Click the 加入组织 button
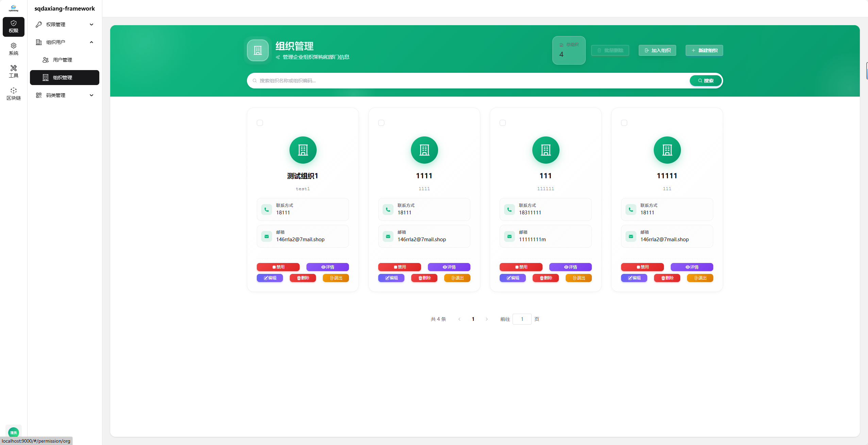The image size is (868, 445). tap(657, 50)
